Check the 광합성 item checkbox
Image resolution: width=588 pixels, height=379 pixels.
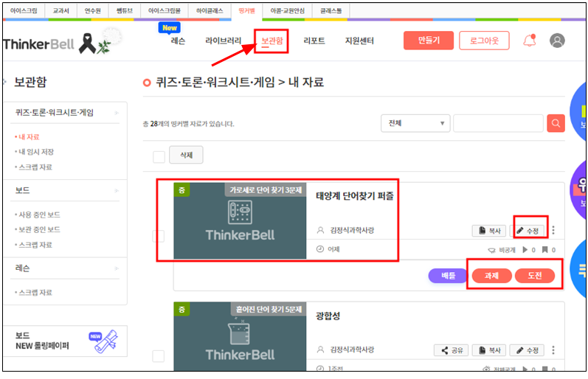coord(158,355)
